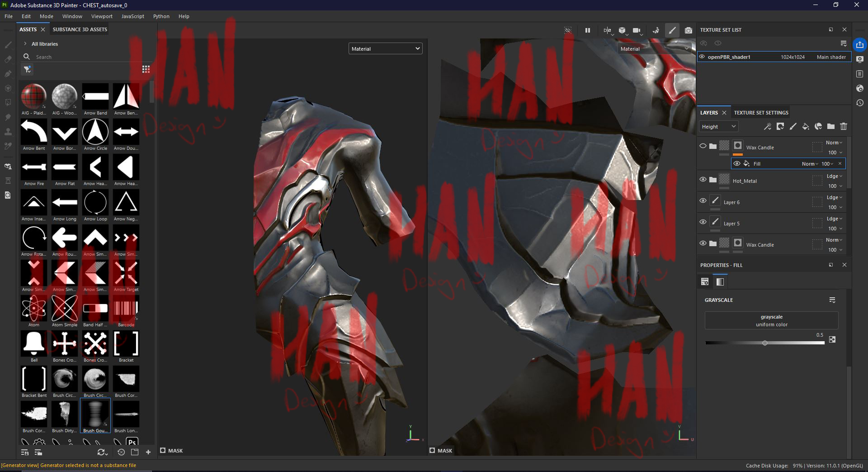The image size is (868, 472).
Task: Hide the Fill effect
Action: (x=737, y=163)
